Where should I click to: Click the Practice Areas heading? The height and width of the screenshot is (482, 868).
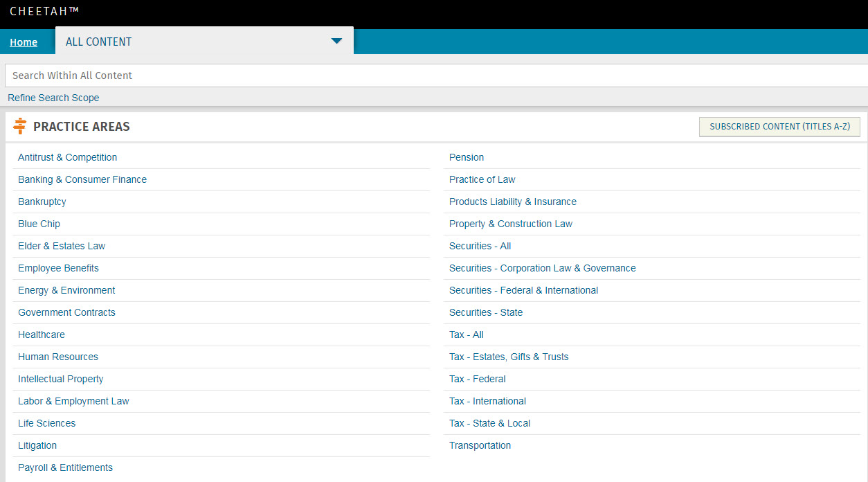click(82, 127)
